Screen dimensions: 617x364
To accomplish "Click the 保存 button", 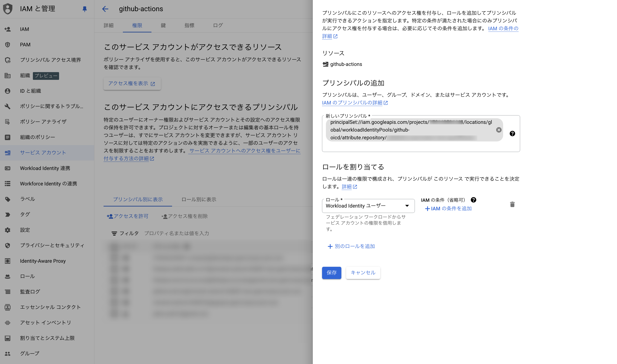I will click(x=331, y=273).
